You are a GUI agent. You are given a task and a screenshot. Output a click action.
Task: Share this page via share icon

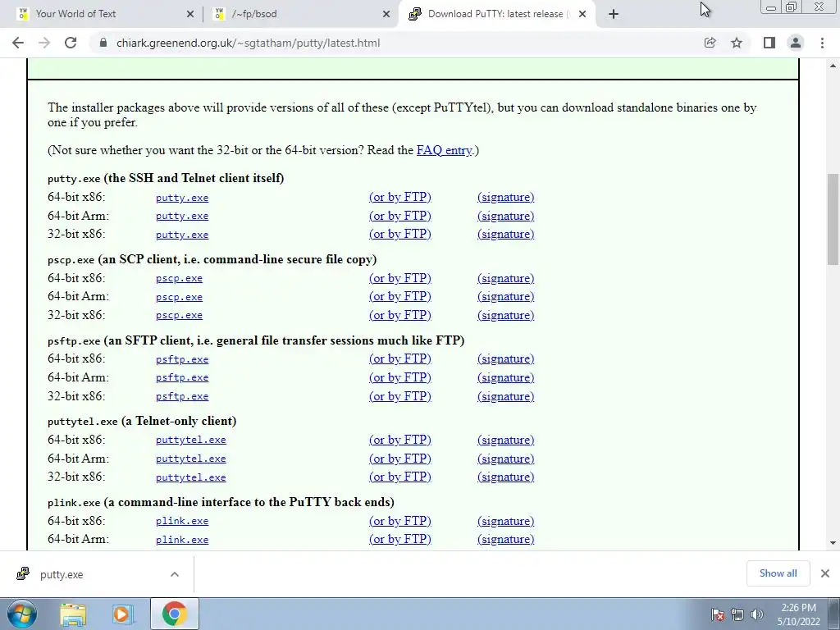click(x=710, y=43)
